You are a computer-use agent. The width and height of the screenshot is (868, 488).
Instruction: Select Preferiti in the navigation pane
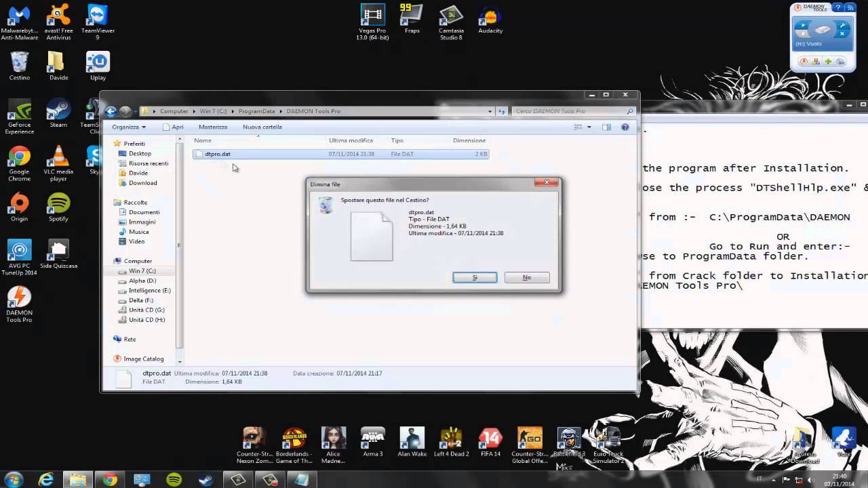134,144
